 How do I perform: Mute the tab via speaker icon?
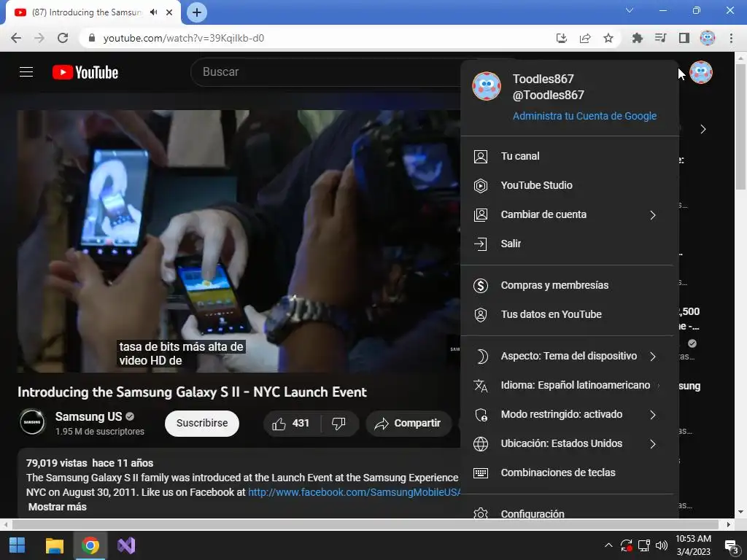click(x=153, y=12)
